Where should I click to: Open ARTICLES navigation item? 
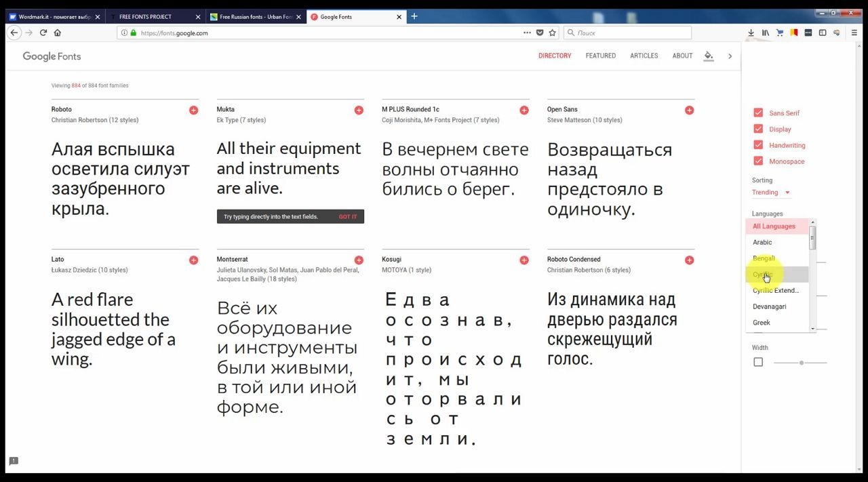644,56
